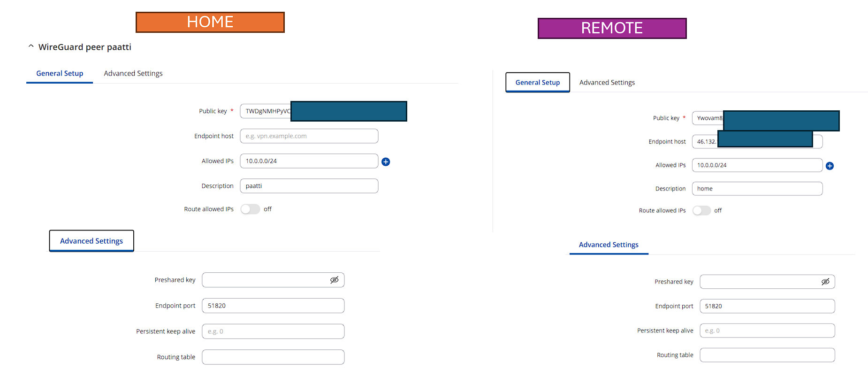Focus REMOTE Persistent keep alive field

tap(767, 331)
